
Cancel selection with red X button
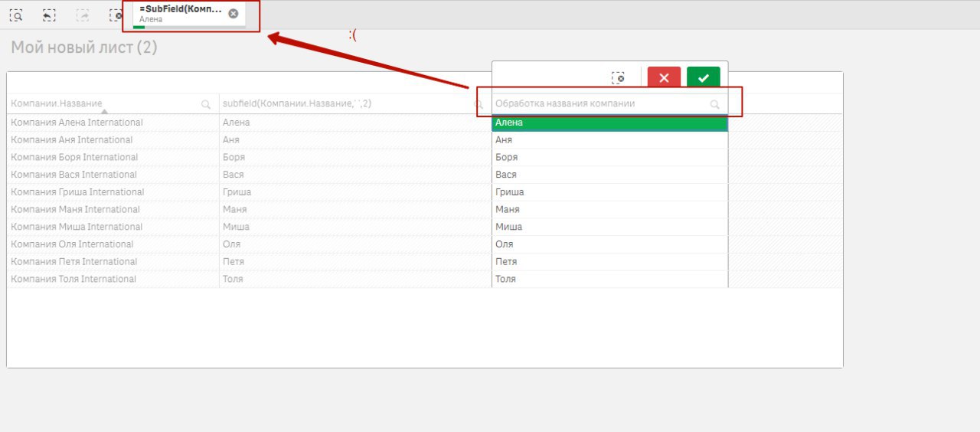pyautogui.click(x=664, y=78)
